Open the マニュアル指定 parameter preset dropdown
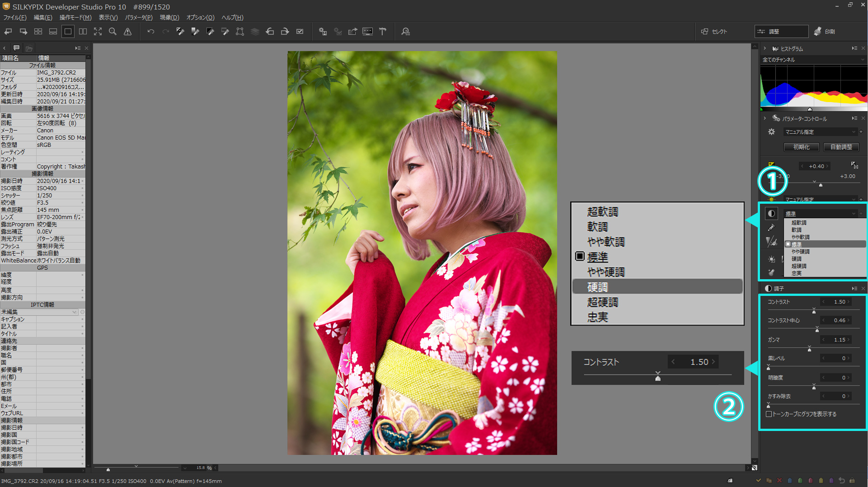868x487 pixels. tap(821, 132)
